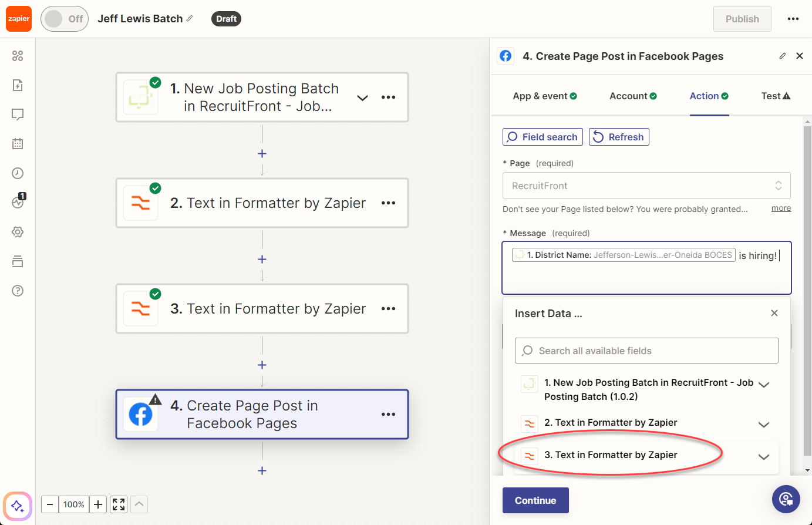Click the Field search button
The width and height of the screenshot is (812, 525).
[543, 137]
